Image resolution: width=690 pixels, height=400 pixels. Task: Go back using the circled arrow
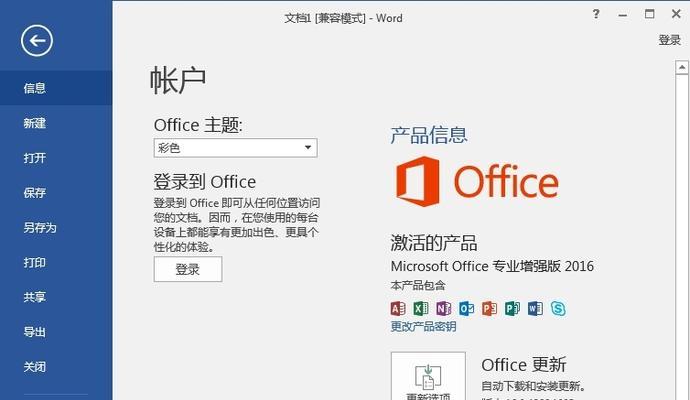(x=37, y=40)
